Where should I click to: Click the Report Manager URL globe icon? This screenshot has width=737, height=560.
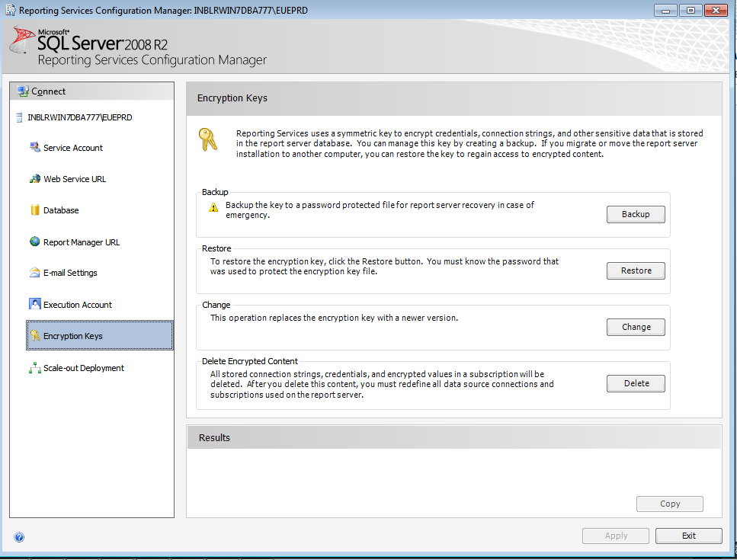pos(35,242)
